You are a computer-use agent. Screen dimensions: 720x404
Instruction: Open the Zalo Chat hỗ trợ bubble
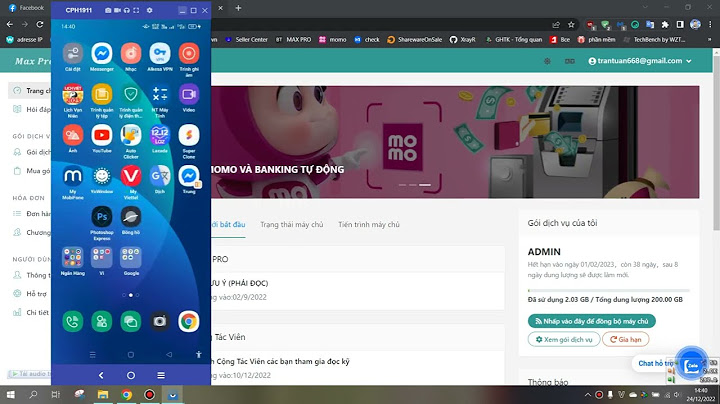coord(691,365)
